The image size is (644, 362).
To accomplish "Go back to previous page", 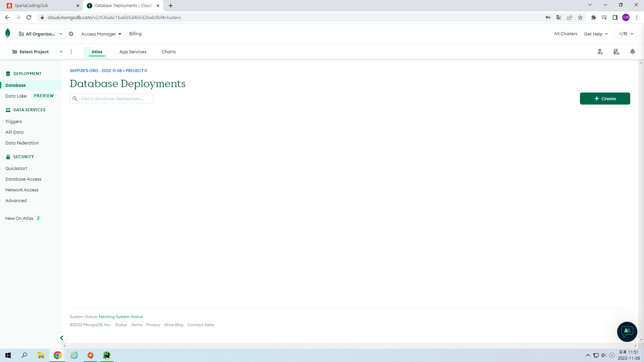I will click(x=7, y=17).
